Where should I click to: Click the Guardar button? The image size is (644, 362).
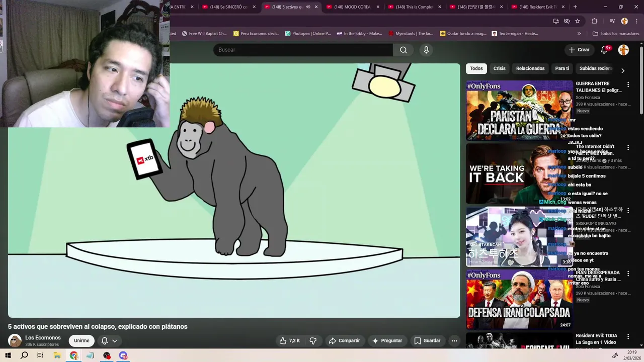[x=427, y=340]
